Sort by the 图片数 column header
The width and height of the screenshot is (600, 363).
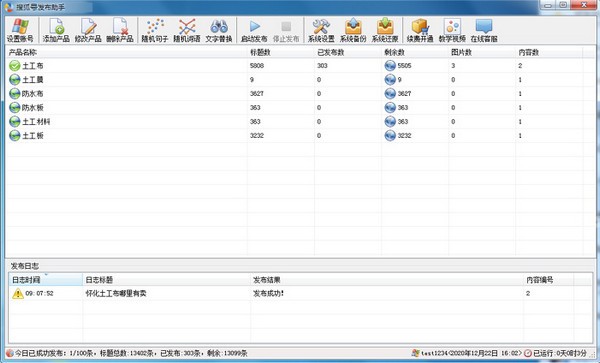coord(482,52)
